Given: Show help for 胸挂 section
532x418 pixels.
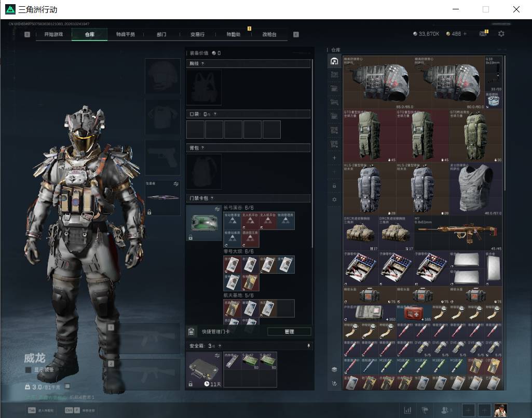Looking at the screenshot, I should [x=202, y=63].
